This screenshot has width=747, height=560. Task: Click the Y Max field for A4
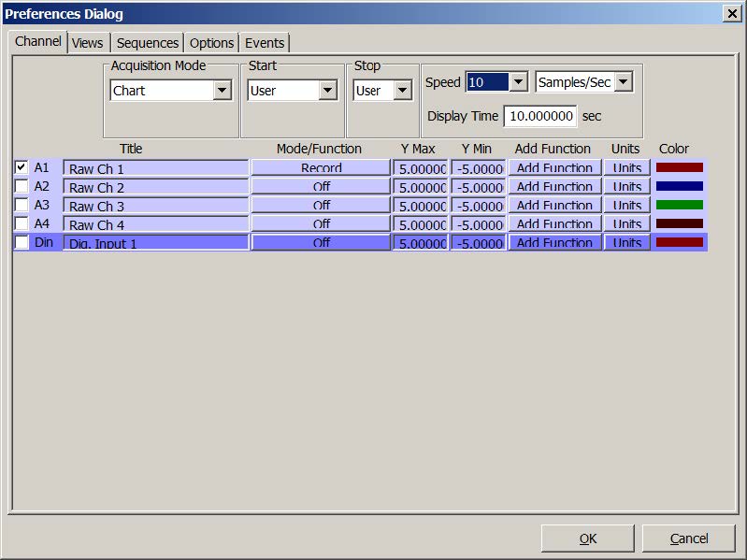click(x=420, y=223)
